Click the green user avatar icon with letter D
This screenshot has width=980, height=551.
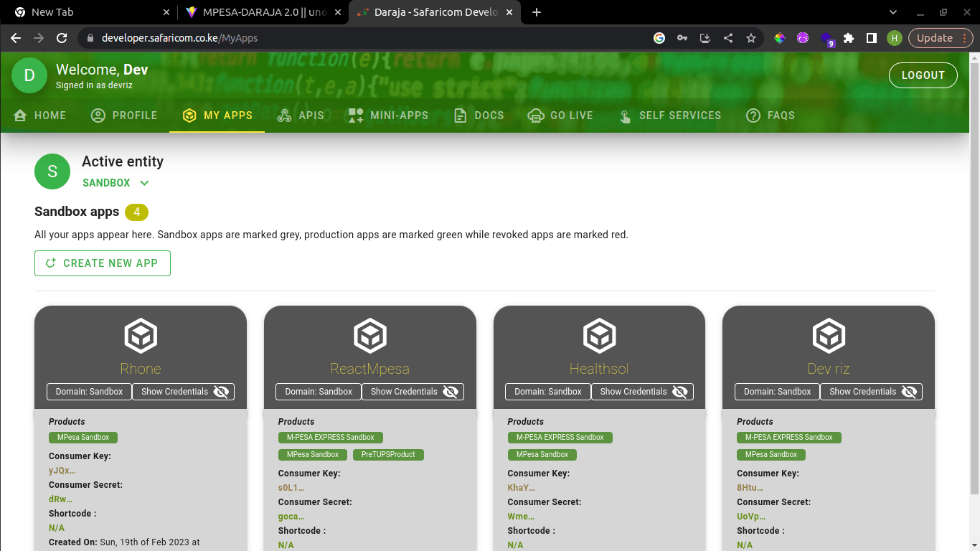tap(29, 75)
